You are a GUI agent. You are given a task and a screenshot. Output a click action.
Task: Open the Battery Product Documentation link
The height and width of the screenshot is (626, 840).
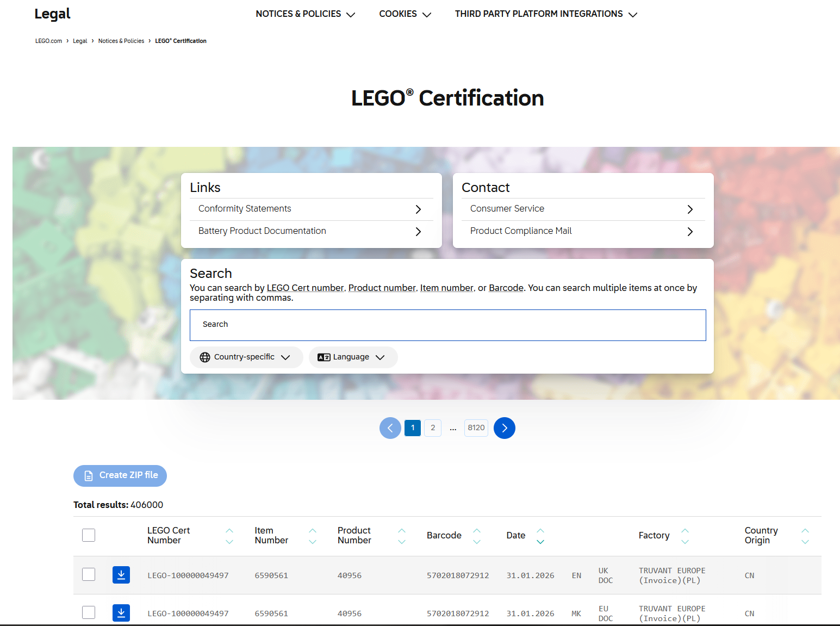(262, 231)
